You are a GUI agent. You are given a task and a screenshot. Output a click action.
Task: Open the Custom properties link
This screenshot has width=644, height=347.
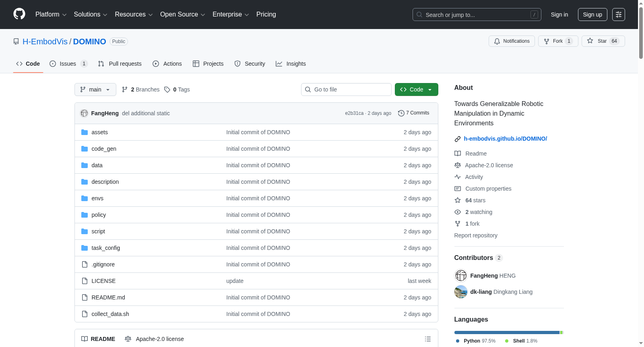click(x=488, y=189)
